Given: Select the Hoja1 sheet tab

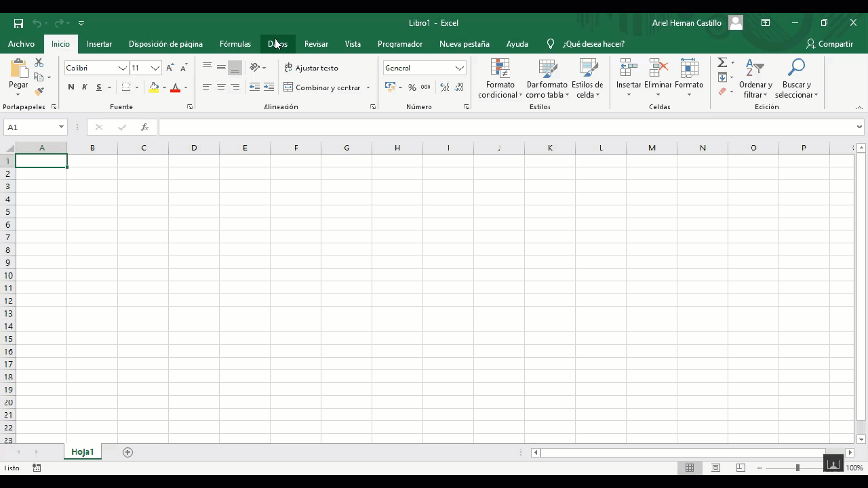Looking at the screenshot, I should point(83,452).
